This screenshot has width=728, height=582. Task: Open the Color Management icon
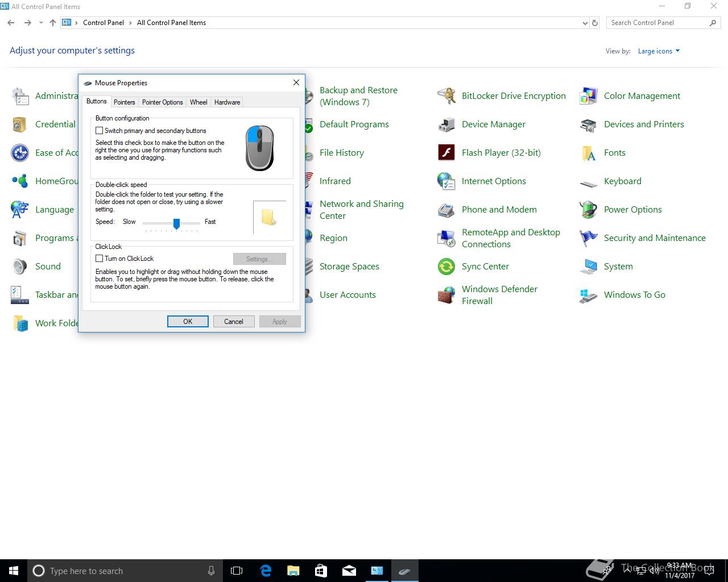[588, 96]
